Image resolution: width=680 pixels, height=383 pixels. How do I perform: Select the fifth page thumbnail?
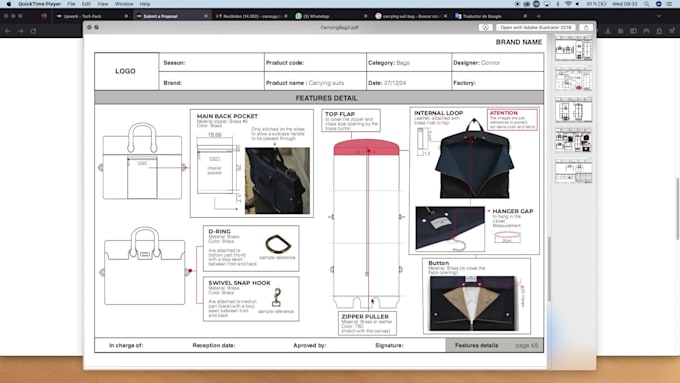coord(573,171)
